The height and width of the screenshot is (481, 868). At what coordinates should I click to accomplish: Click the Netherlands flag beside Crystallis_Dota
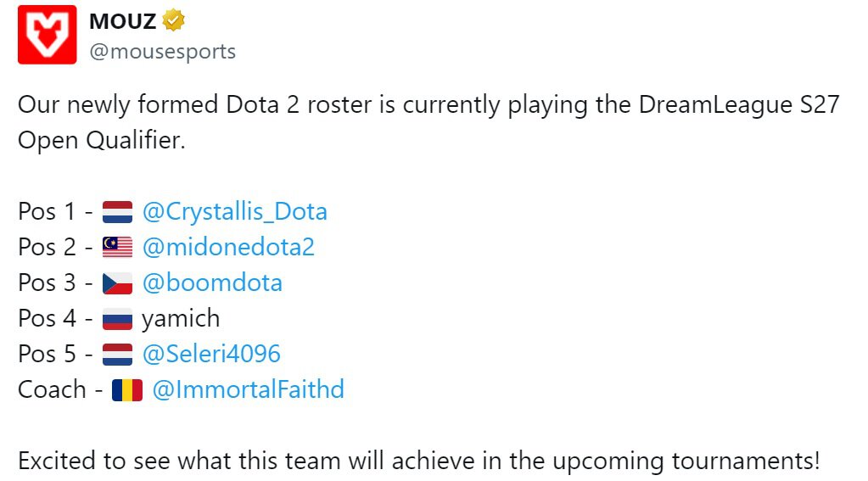[117, 212]
